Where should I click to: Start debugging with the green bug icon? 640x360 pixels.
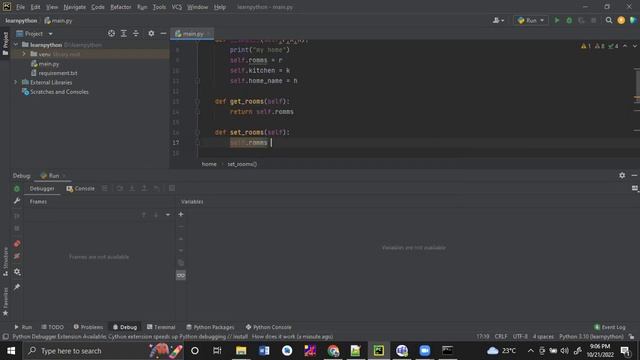(x=569, y=20)
